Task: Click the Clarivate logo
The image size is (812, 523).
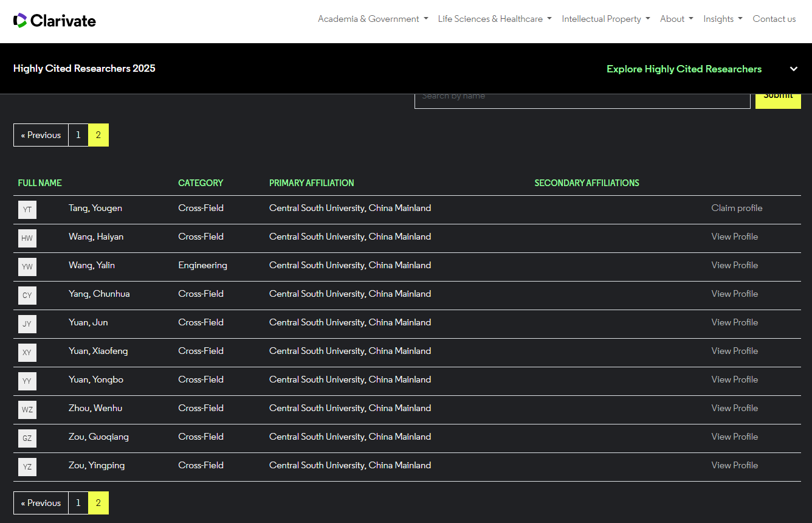Action: pyautogui.click(x=55, y=21)
